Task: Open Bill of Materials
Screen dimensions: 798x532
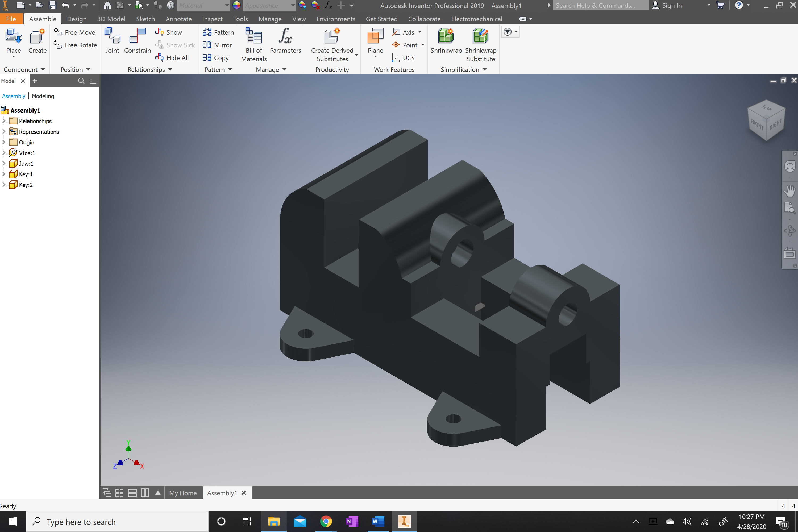Action: pos(254,45)
